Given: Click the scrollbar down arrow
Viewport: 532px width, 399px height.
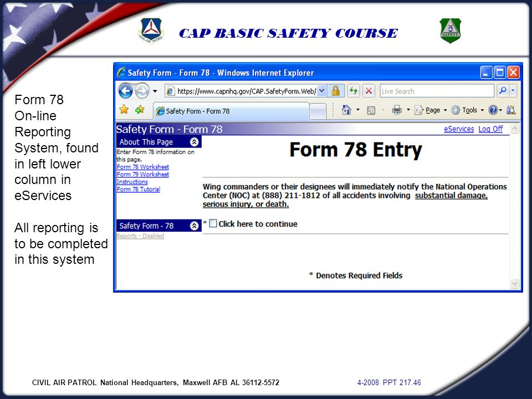Looking at the screenshot, I should tap(515, 284).
